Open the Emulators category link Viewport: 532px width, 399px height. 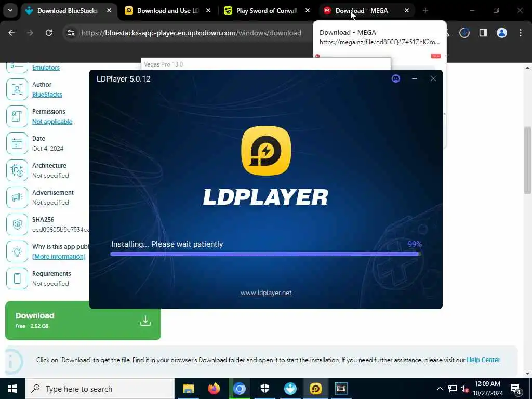pyautogui.click(x=46, y=67)
